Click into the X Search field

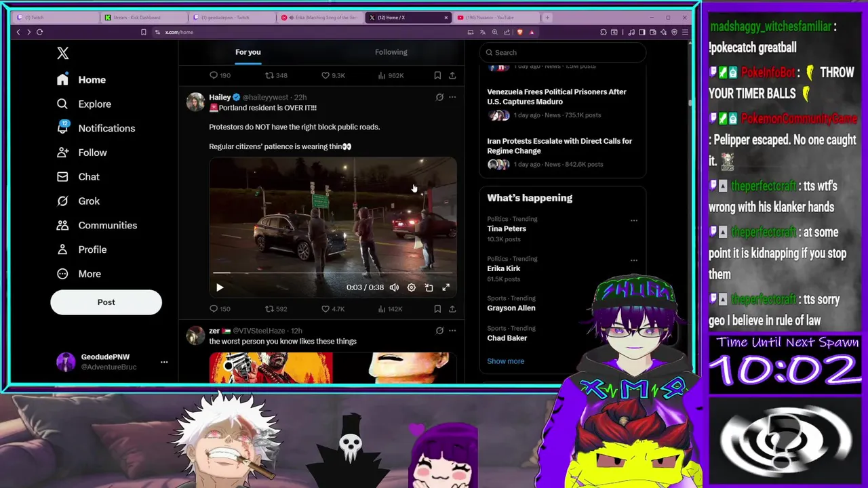pos(563,52)
